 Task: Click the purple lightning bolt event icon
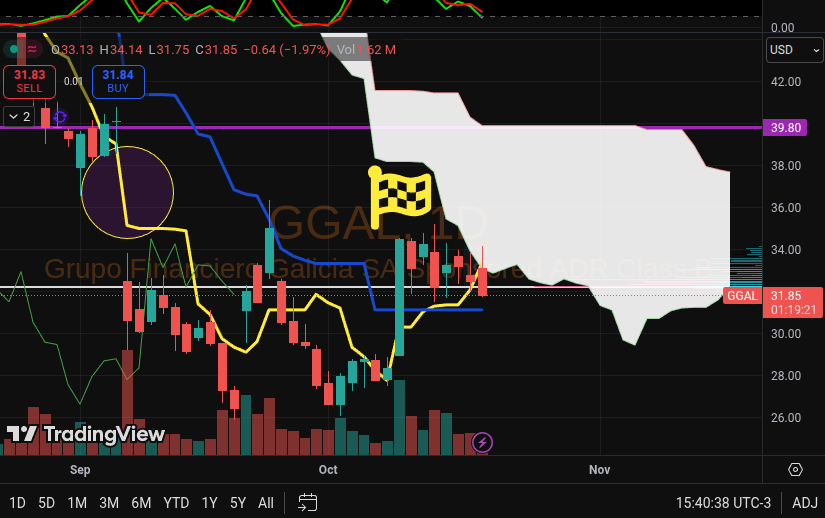[x=482, y=442]
